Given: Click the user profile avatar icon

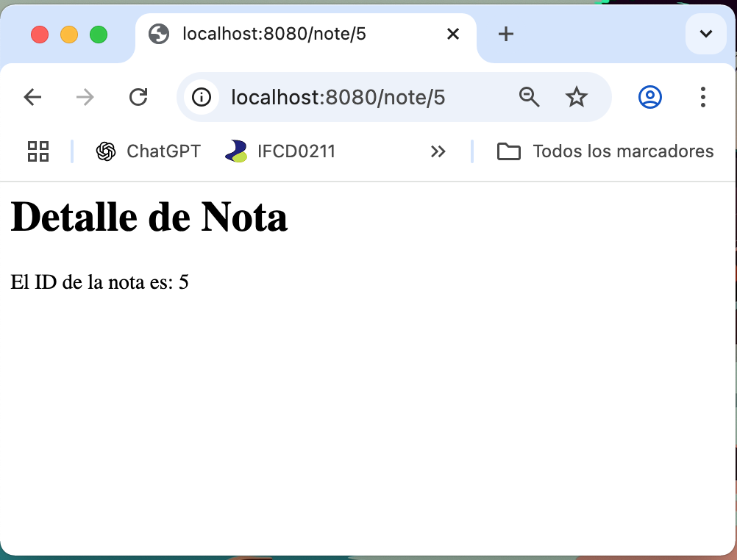Looking at the screenshot, I should point(649,96).
